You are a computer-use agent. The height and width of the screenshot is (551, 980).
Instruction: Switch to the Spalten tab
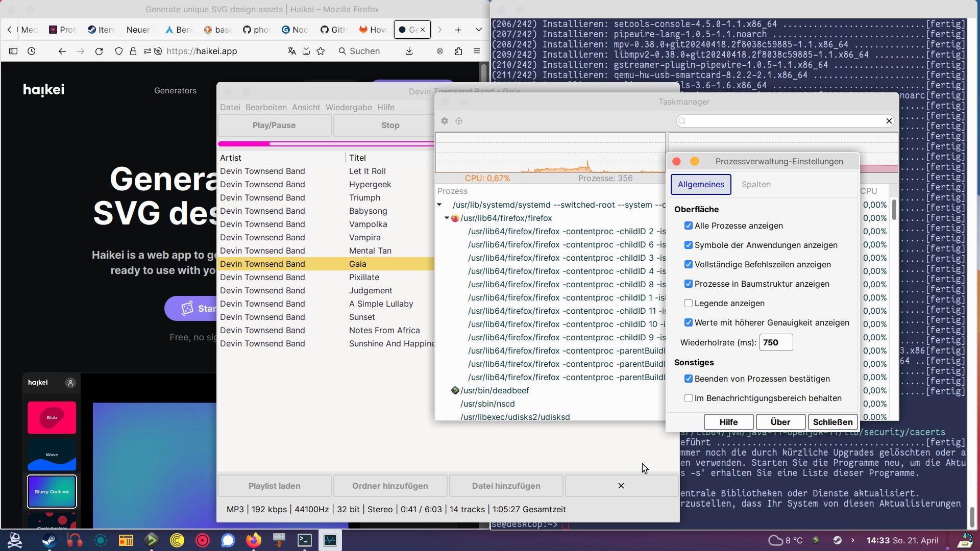click(755, 184)
